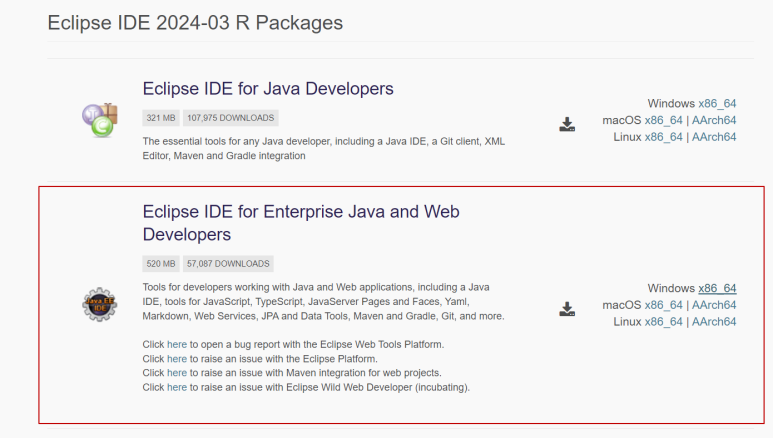This screenshot has height=438, width=773.
Task: Download macOS x86_64 build of Enterprise Java package
Action: tap(663, 305)
